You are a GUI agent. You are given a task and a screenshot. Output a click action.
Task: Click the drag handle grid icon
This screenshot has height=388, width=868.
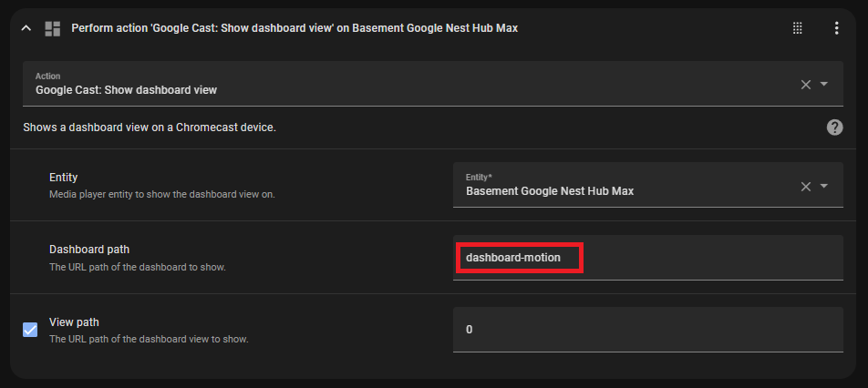click(x=798, y=28)
